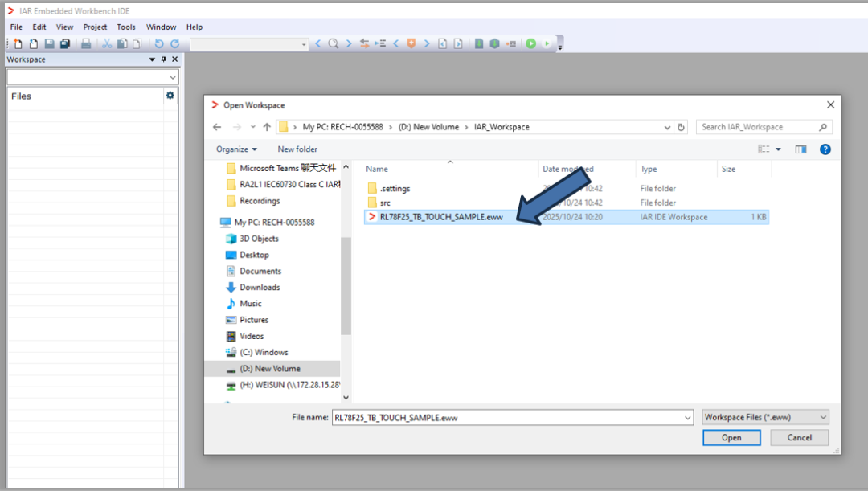Open the dialog help question mark

(825, 149)
